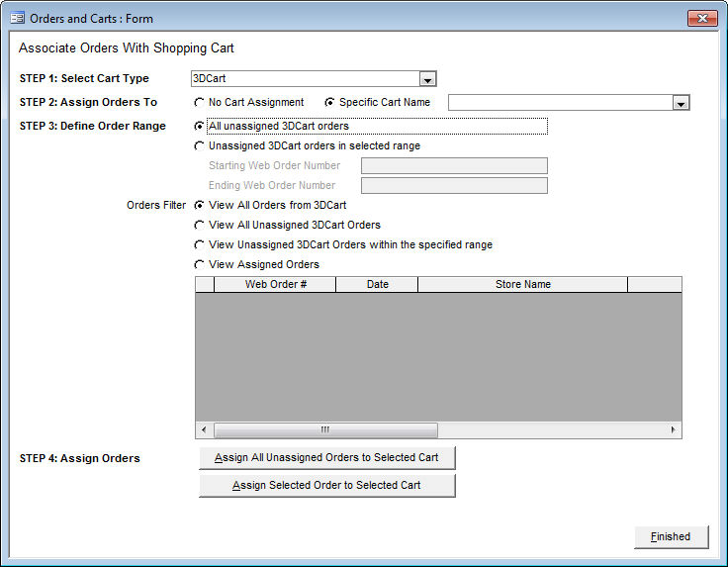The width and height of the screenshot is (728, 567).
Task: Close the Orders and Carts form window
Action: coord(701,19)
